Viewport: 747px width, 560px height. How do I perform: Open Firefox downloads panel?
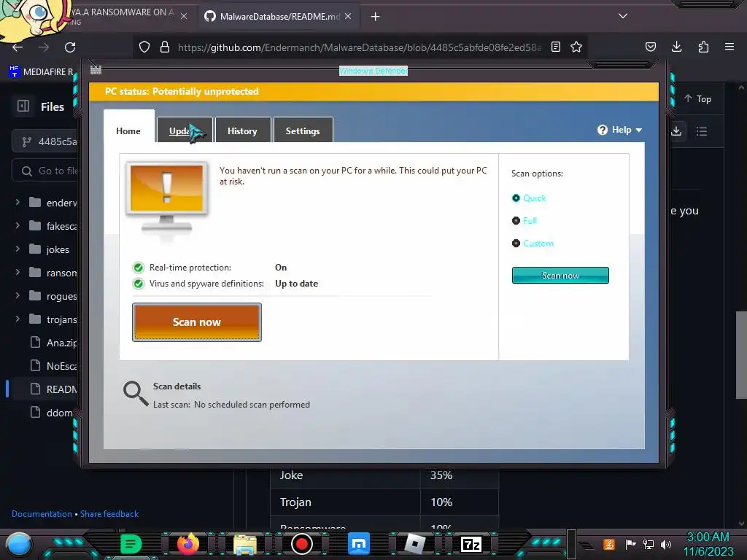point(676,47)
